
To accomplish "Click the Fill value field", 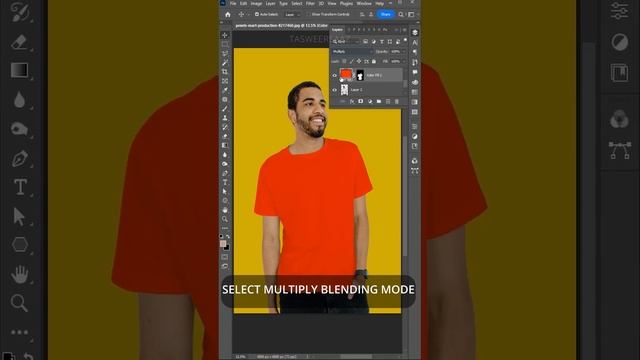I will point(396,61).
